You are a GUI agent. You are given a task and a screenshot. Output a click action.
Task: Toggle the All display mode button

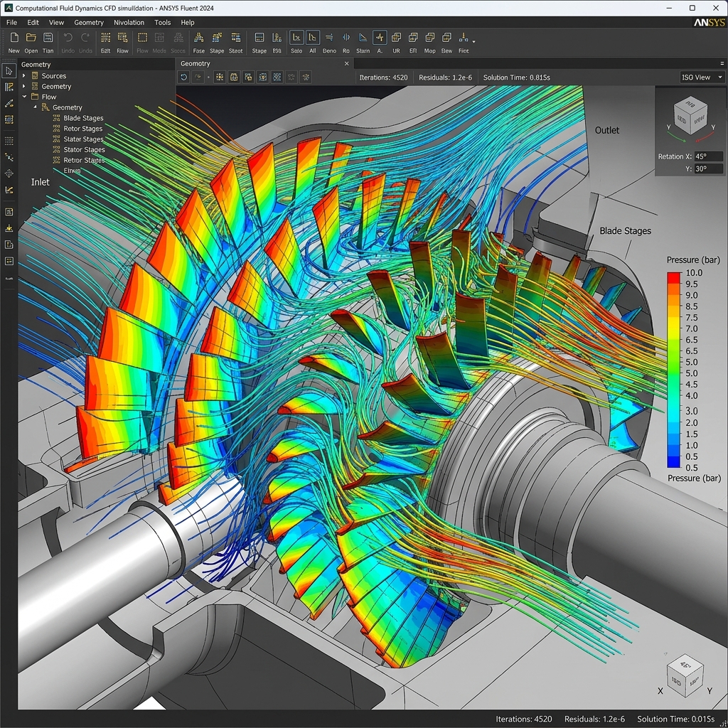313,38
